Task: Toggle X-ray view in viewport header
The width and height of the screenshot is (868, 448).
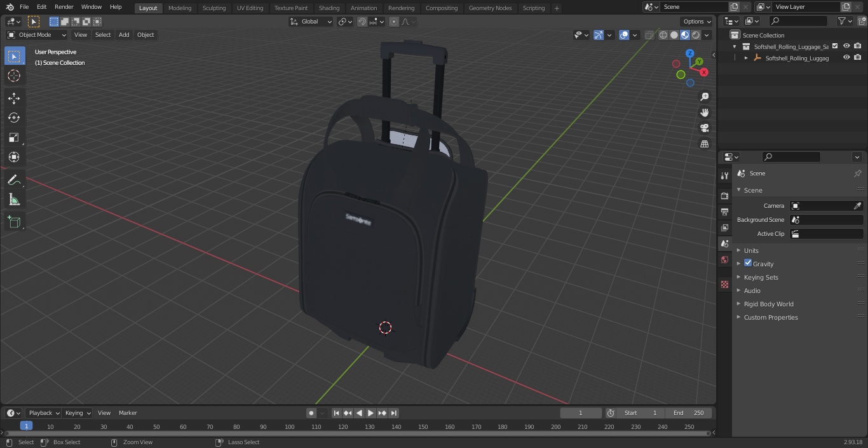Action: 649,35
